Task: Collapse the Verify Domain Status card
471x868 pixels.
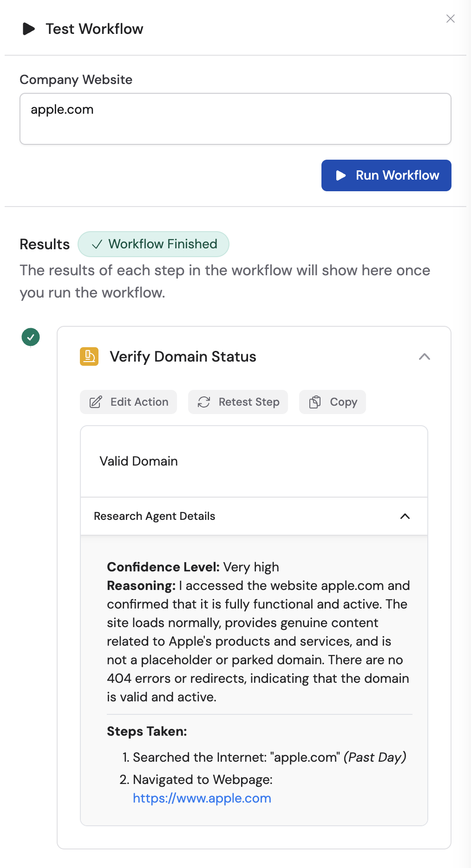Action: pos(424,356)
